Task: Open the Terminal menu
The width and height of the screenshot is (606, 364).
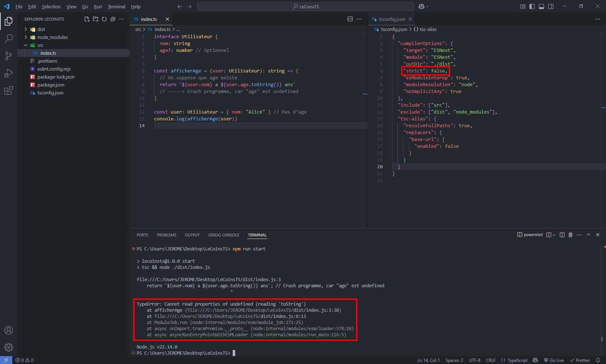Action: coord(116,6)
